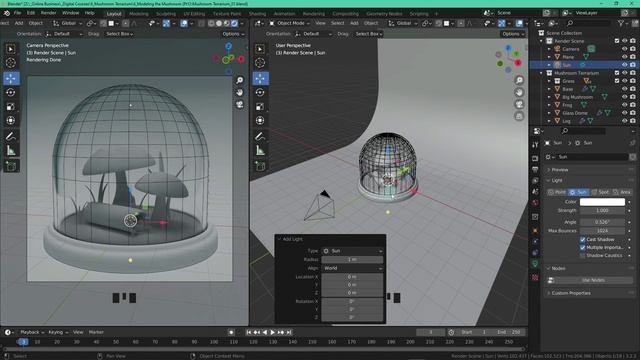The image size is (640, 360).
Task: Open the Output properties tab icon
Action: point(535,169)
